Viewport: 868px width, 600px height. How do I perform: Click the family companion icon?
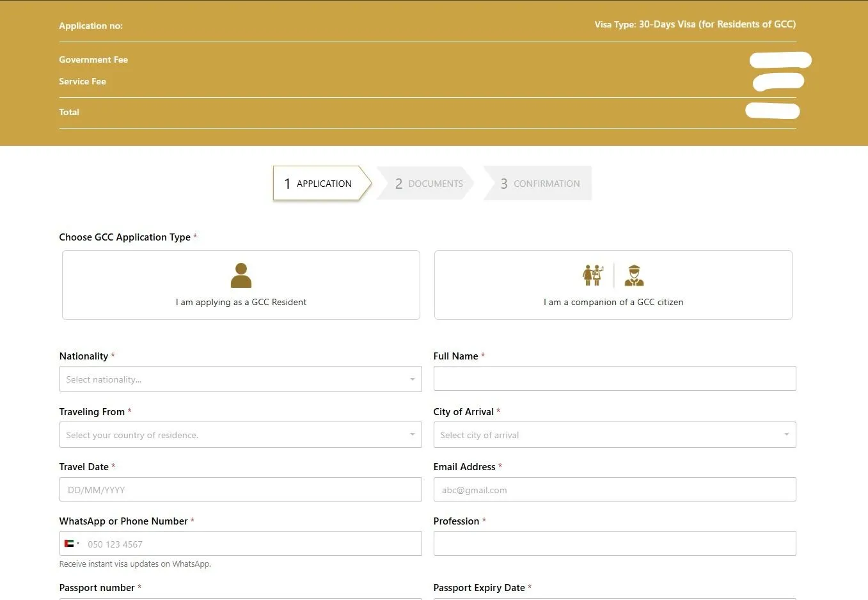click(593, 275)
